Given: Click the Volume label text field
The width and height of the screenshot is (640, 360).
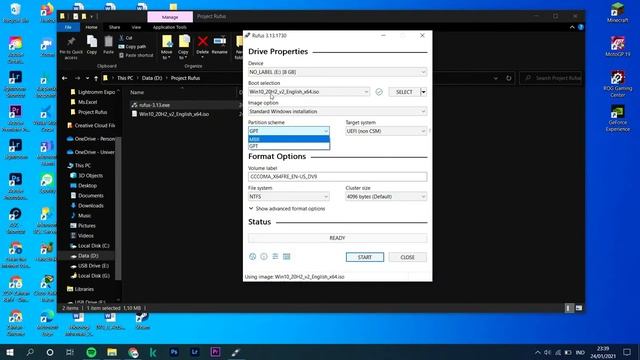Looking at the screenshot, I should (x=337, y=177).
